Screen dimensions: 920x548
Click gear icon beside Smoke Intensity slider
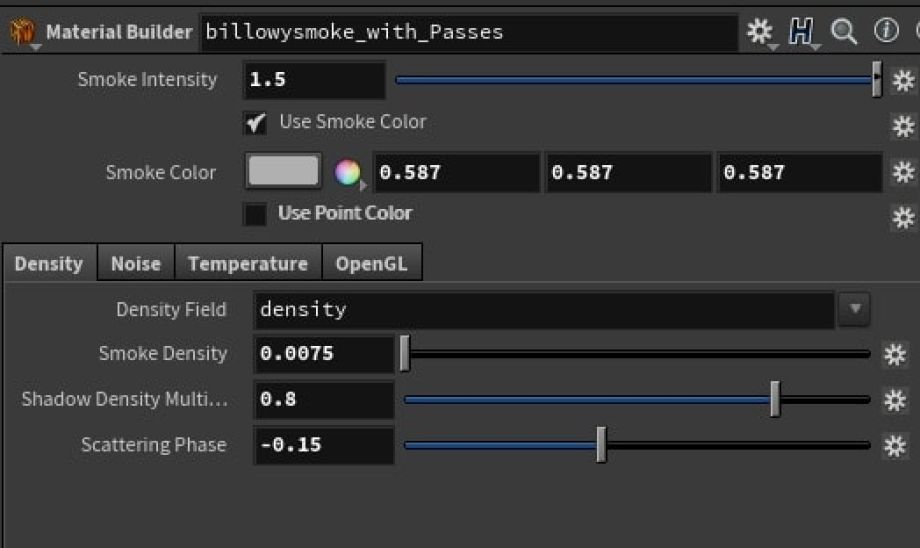click(x=903, y=80)
